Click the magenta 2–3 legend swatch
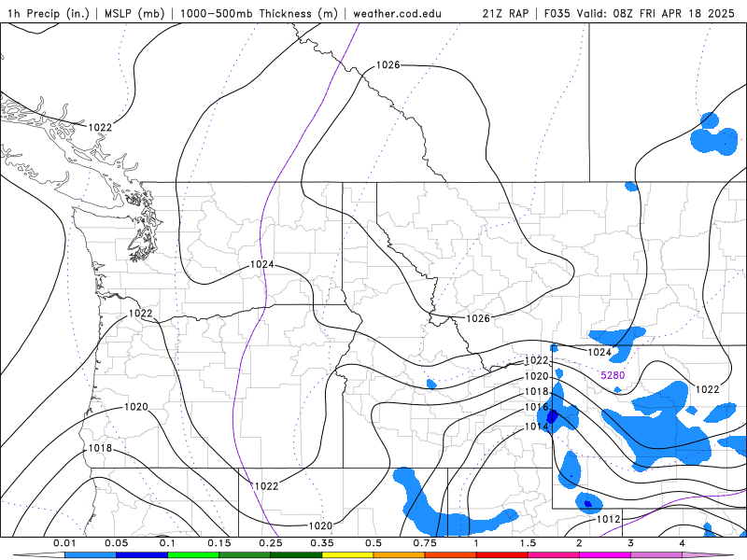Image resolution: width=747 pixels, height=560 pixels. click(604, 555)
